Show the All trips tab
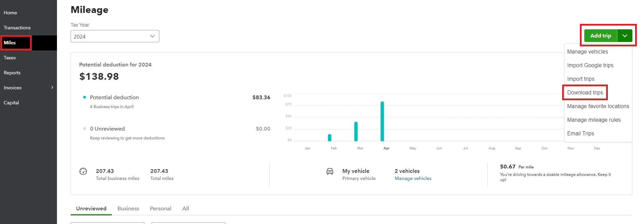 click(186, 208)
